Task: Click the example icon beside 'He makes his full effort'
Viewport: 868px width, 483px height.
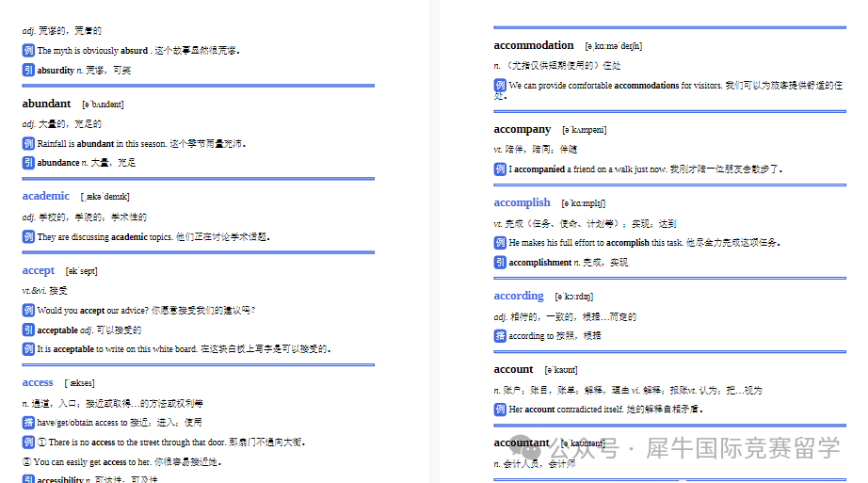Action: [500, 243]
